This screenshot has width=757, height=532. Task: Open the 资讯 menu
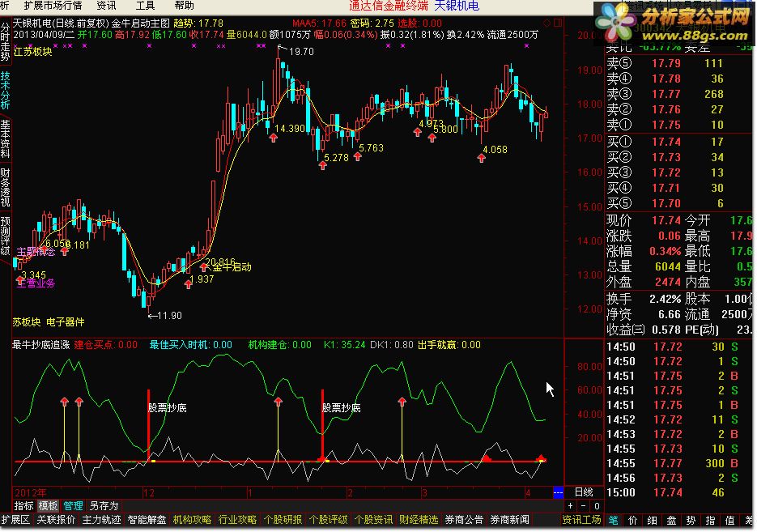point(106,6)
